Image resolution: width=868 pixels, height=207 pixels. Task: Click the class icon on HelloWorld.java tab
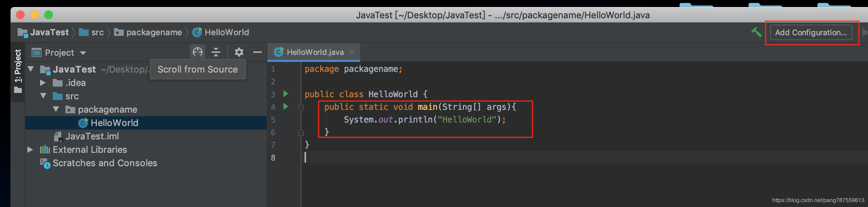[x=279, y=52]
